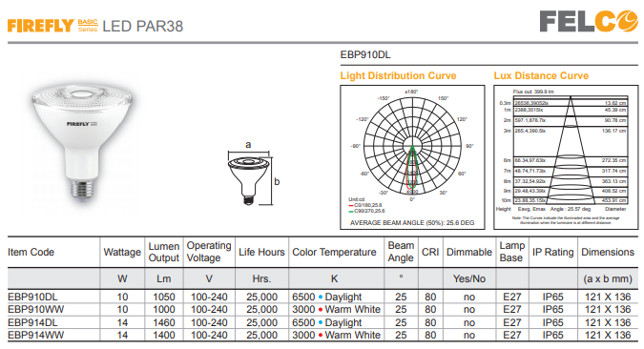The image size is (644, 349).
Task: Select the EBP910DL item code row
Action: coord(322,297)
